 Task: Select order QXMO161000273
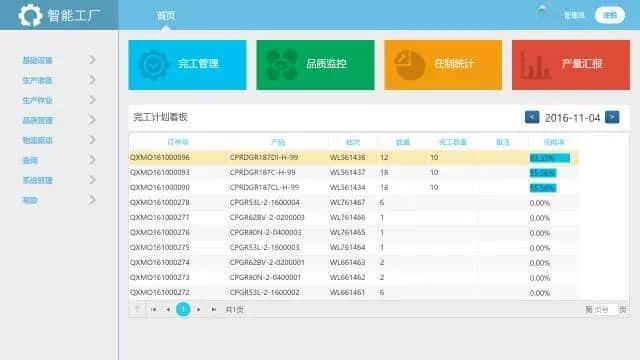pyautogui.click(x=160, y=277)
